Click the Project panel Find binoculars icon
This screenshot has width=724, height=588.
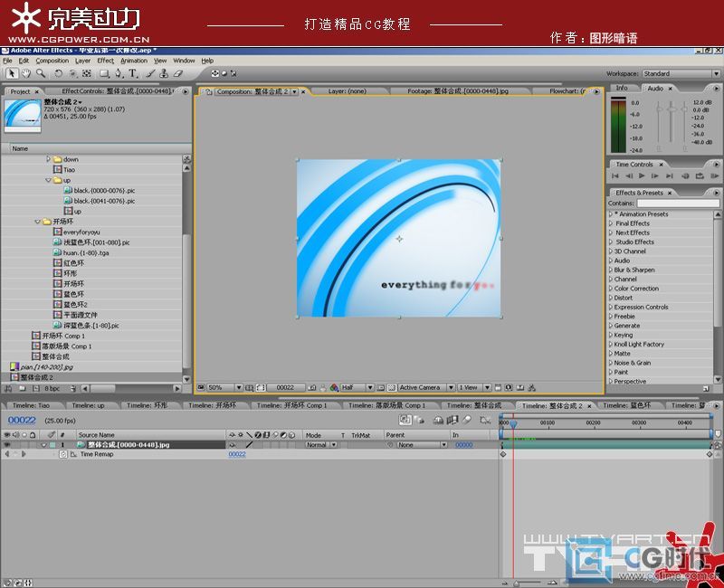(8, 389)
